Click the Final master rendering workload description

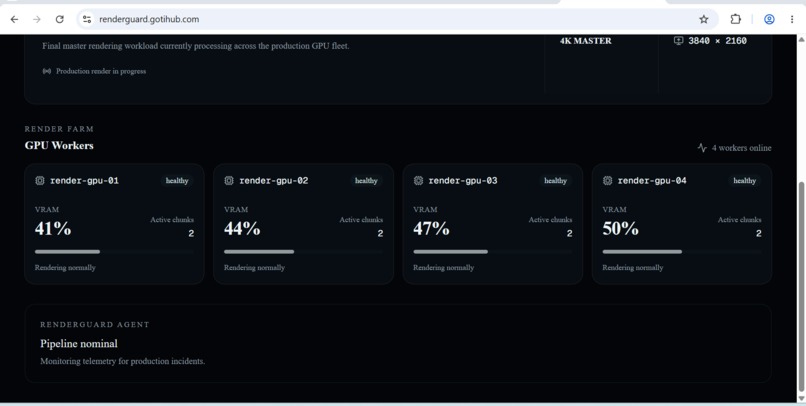click(x=196, y=46)
